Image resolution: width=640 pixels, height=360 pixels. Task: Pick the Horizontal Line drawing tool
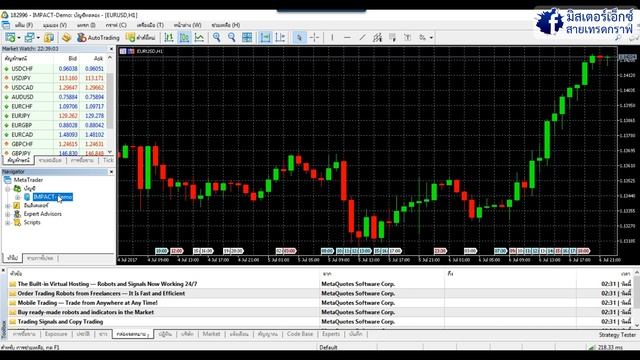[x=347, y=38]
